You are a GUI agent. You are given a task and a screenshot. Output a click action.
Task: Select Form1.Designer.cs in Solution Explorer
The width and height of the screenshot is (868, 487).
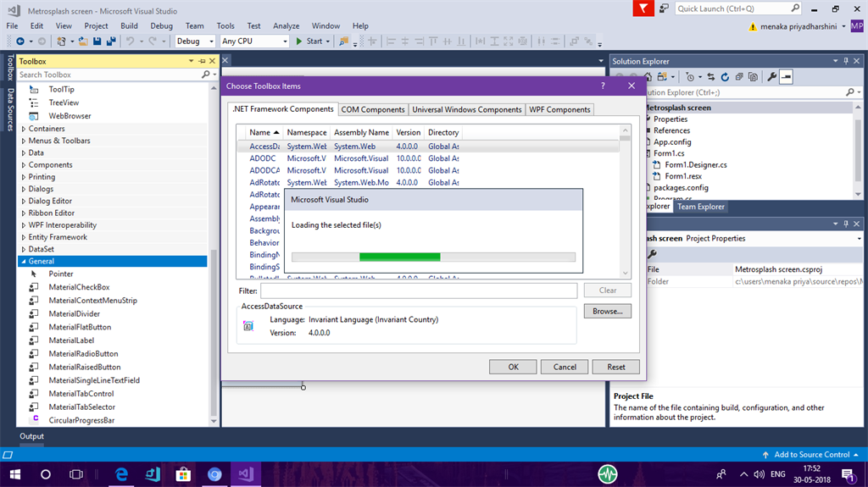[695, 164]
